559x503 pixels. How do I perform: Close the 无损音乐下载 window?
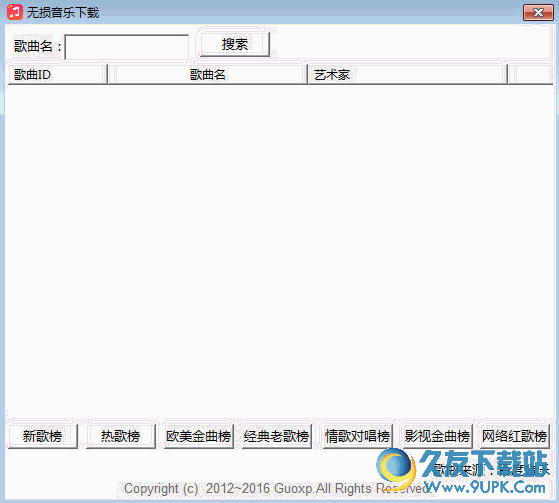538,12
